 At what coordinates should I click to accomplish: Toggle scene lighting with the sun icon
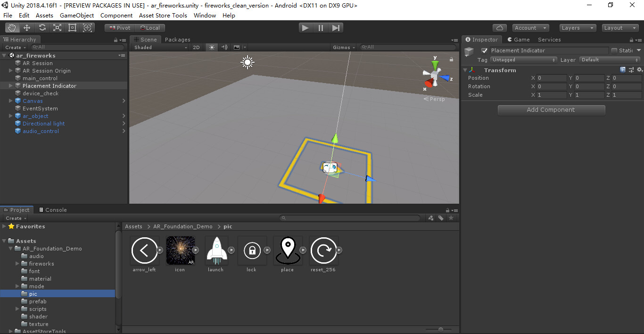point(212,47)
